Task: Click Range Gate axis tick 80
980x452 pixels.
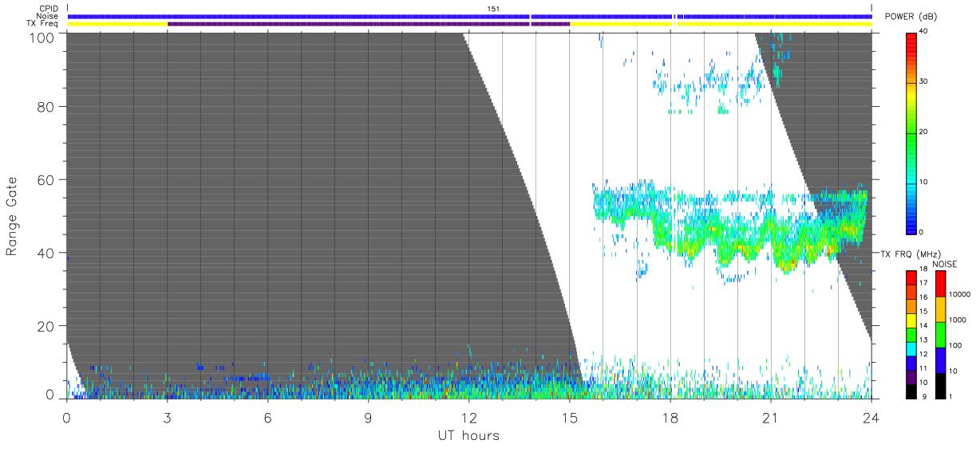Action: [48, 107]
